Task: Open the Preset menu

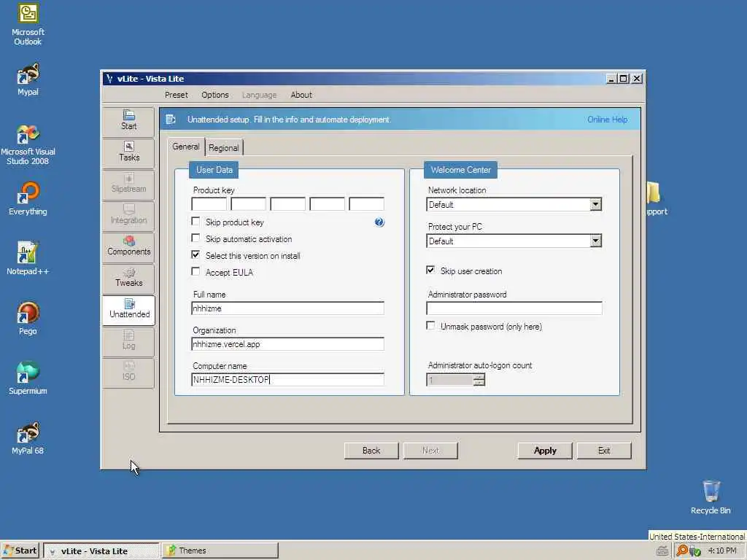Action: pos(177,95)
